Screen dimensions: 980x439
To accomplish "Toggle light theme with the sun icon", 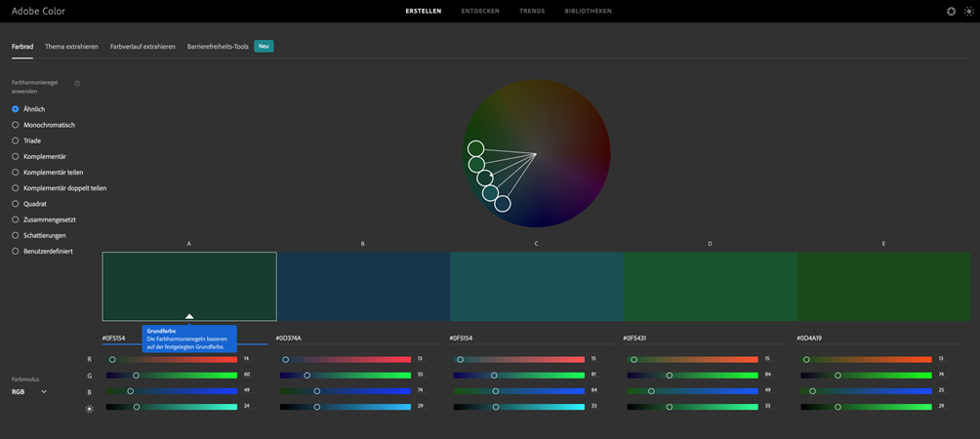I will point(968,12).
